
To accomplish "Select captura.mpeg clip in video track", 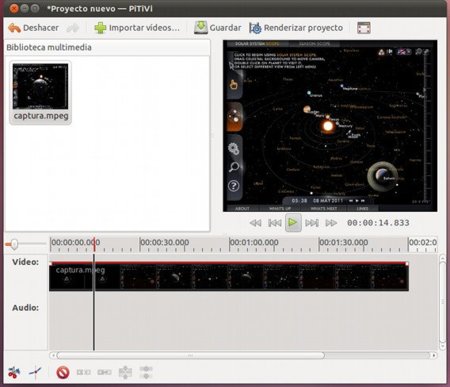I will (x=229, y=277).
